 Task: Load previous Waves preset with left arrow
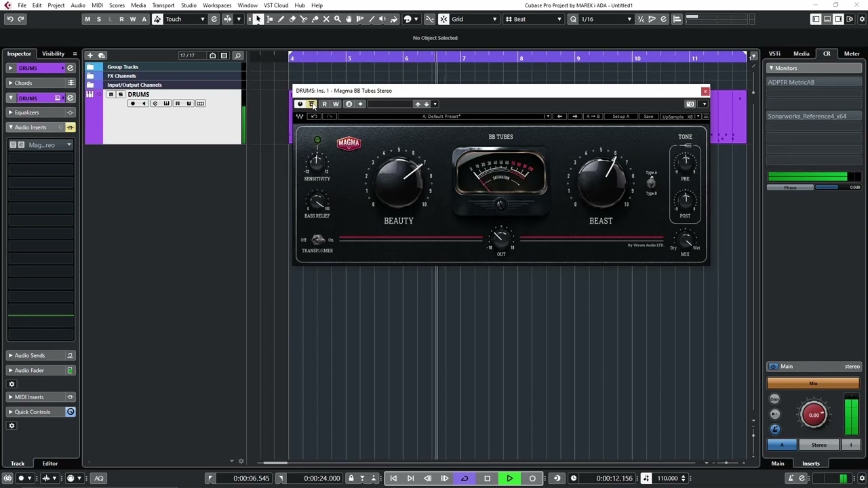(x=559, y=117)
